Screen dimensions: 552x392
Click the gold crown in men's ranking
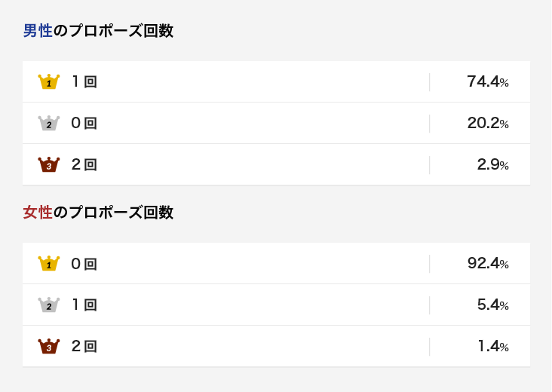(49, 81)
